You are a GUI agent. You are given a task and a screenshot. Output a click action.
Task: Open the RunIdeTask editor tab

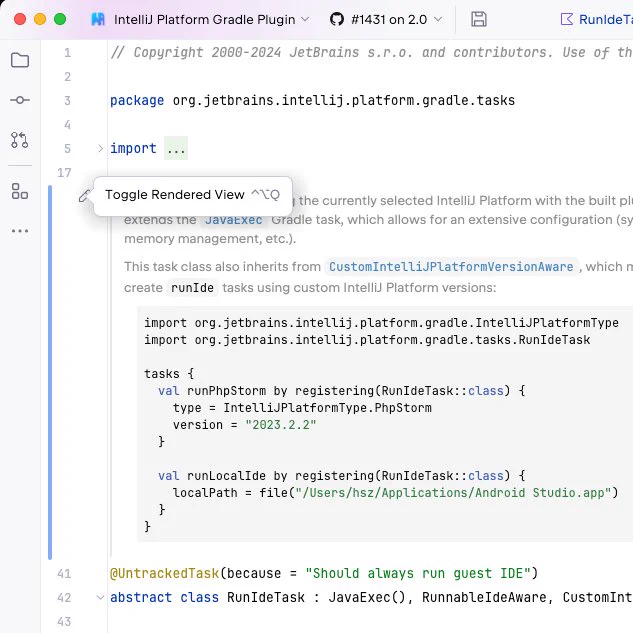pyautogui.click(x=597, y=19)
